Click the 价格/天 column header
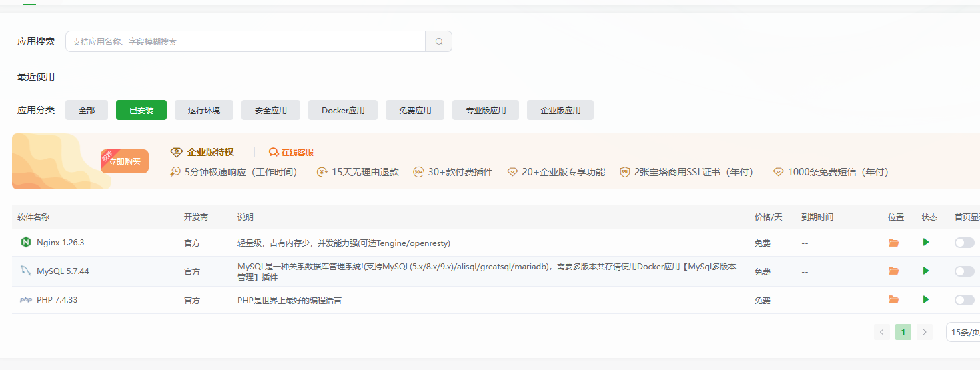Viewport: 980px width, 370px height. (768, 217)
